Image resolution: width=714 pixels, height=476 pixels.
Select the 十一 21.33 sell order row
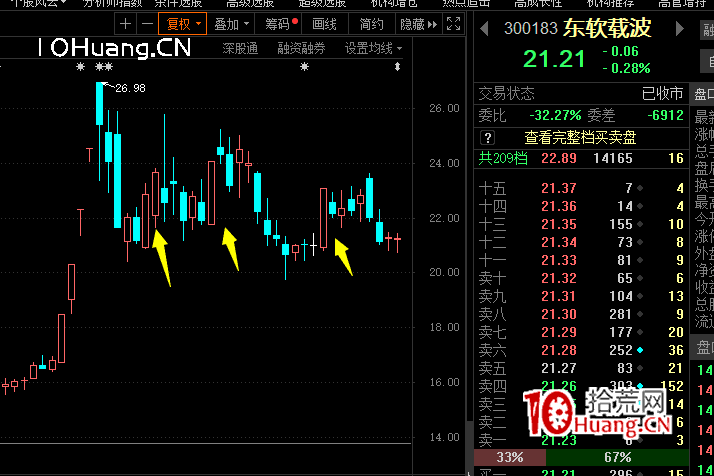tap(581, 260)
